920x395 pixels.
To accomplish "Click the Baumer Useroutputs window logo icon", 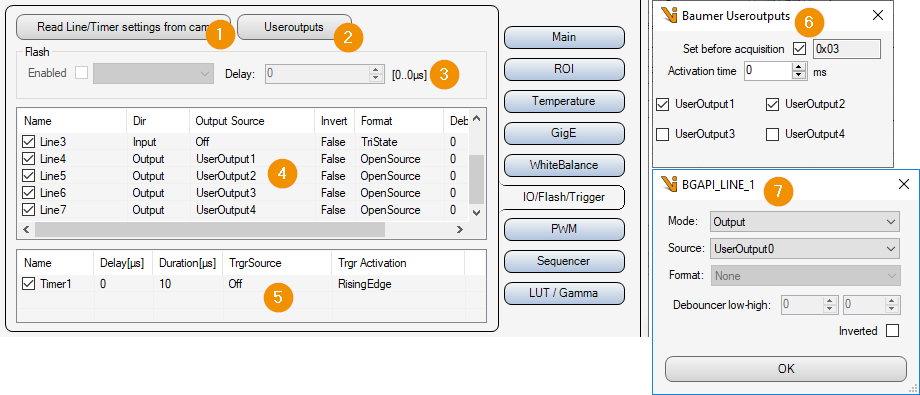I will coord(669,15).
